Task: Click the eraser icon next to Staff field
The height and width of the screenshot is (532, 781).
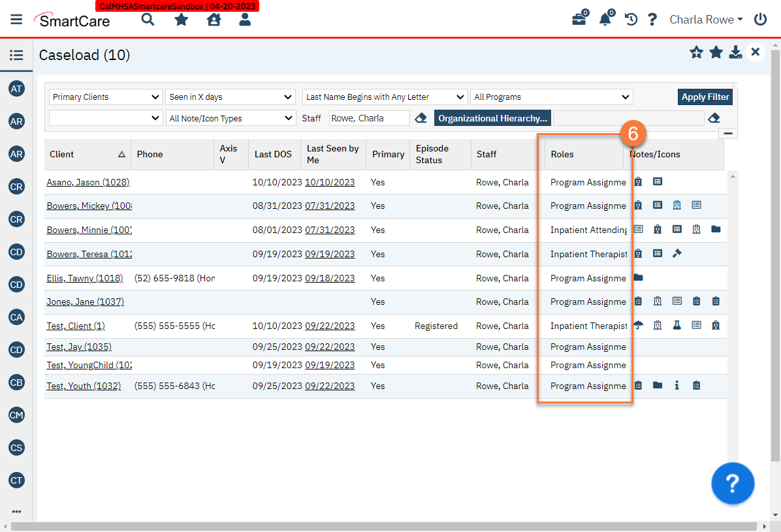Action: (421, 118)
